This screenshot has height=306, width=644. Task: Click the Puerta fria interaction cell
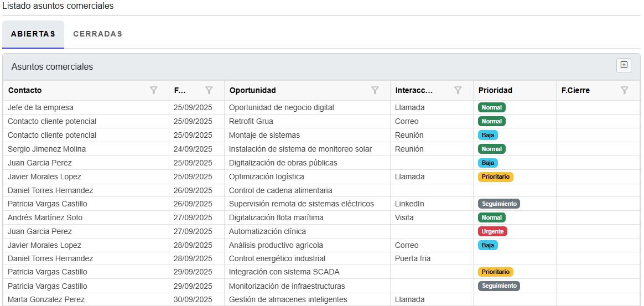click(413, 258)
